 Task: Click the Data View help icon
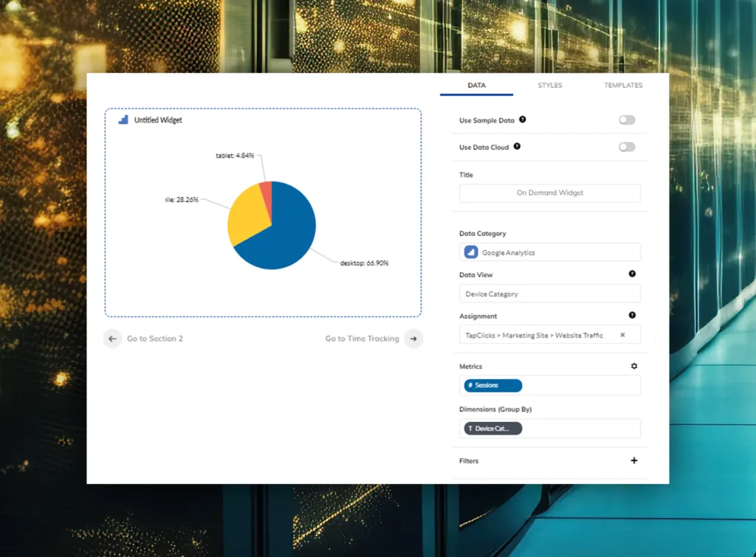[632, 274]
